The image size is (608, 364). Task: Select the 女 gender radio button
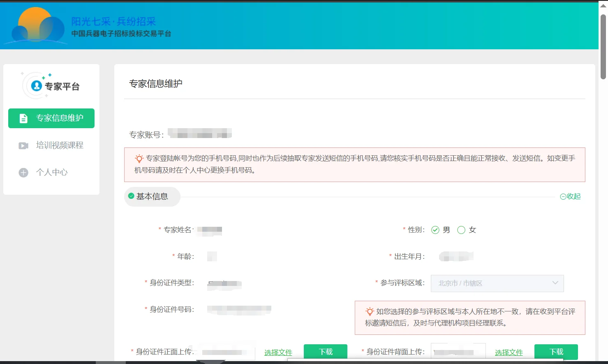(x=462, y=230)
